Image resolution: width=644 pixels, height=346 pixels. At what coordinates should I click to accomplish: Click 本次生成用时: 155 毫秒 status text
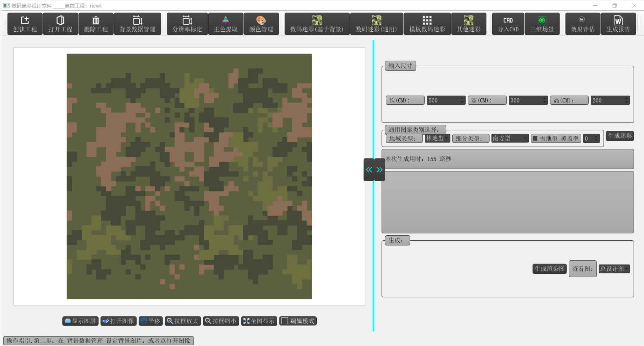coord(418,159)
